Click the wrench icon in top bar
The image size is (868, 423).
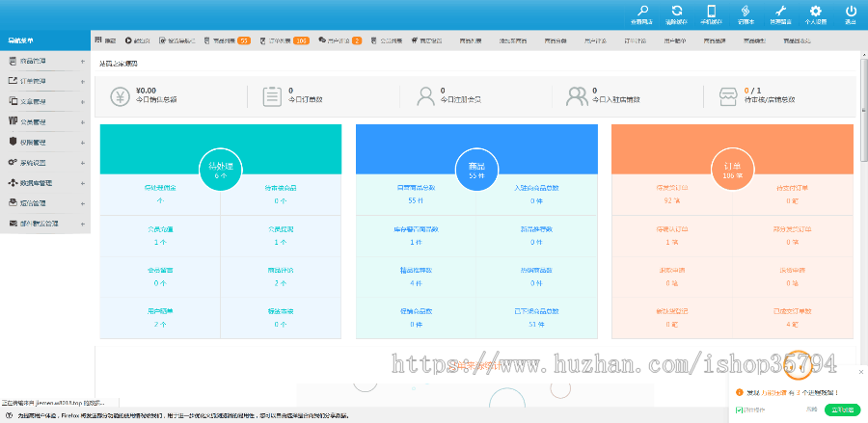[780, 11]
